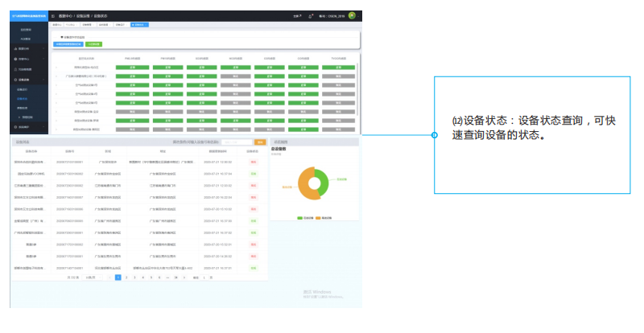Click the 数据分析 chart icon in sidebar
Image resolution: width=644 pixels, height=333 pixels.
[x=15, y=49]
